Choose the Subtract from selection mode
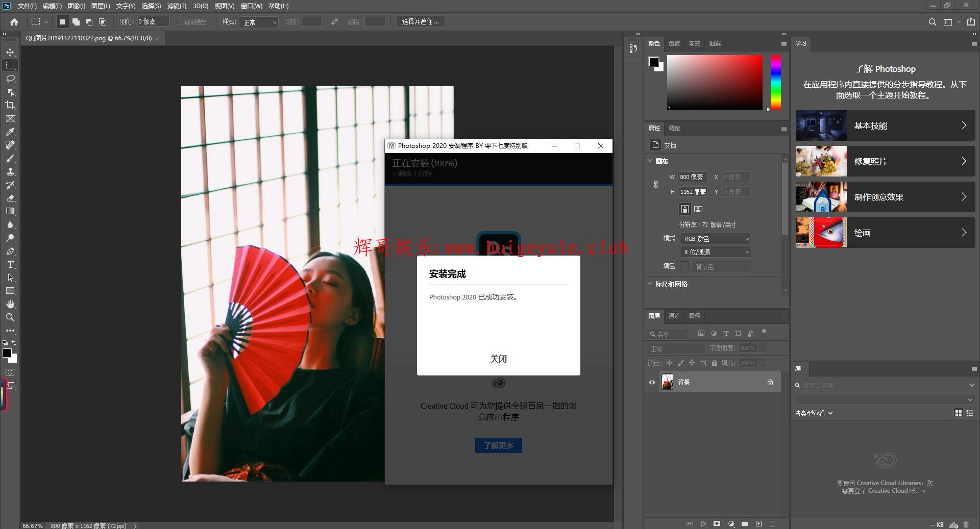980x529 pixels. point(89,22)
